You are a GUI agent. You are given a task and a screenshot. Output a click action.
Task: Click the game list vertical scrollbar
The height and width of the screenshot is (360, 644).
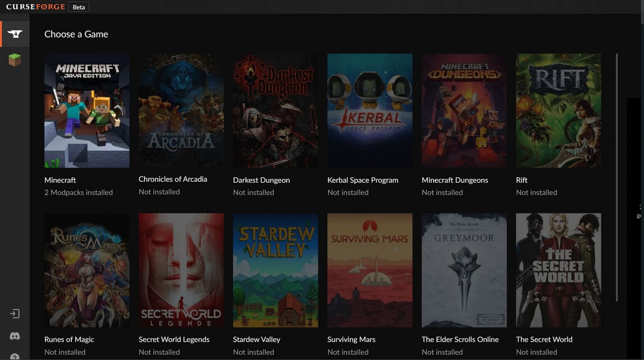(x=617, y=177)
